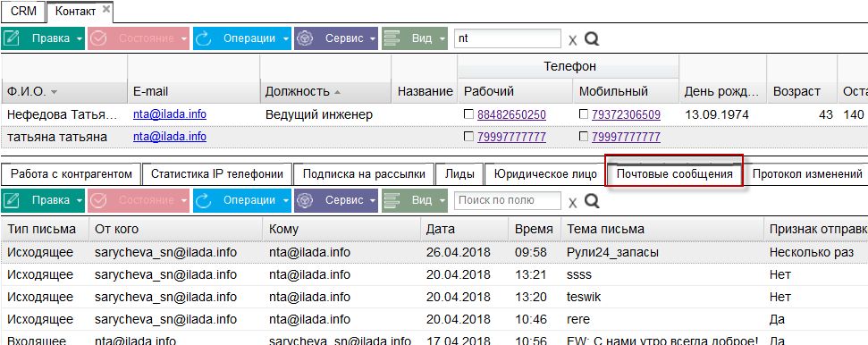The image size is (868, 345).
Task: Switch to the Лиды tab
Action: [x=459, y=174]
